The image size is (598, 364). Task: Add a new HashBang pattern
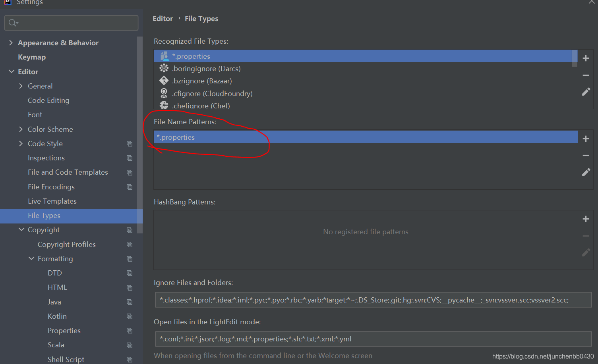[586, 219]
